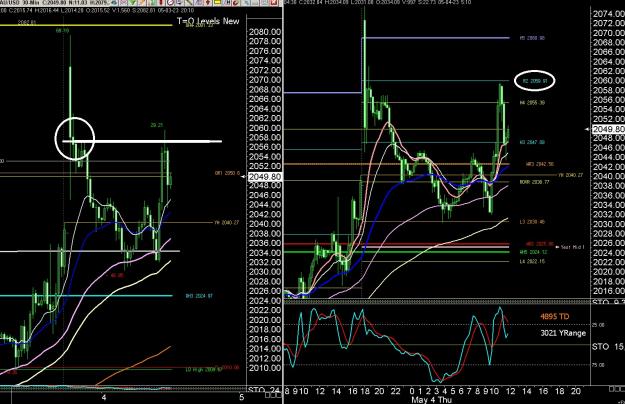The width and height of the screenshot is (625, 404).
Task: Select the H5 2068.90 level label
Action: pos(532,38)
